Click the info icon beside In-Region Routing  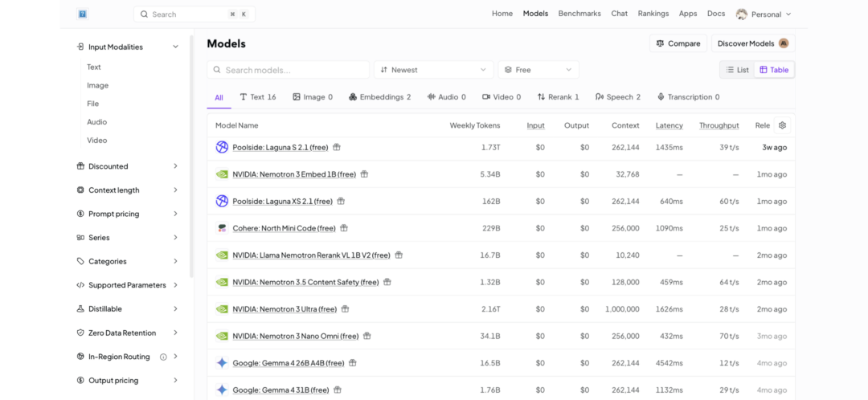click(x=163, y=357)
